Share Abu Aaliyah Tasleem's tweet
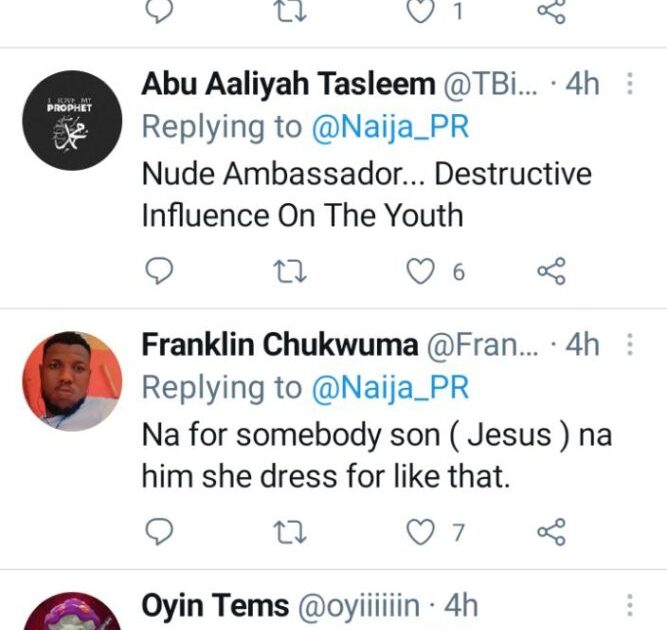This screenshot has height=630, width=667. click(551, 270)
